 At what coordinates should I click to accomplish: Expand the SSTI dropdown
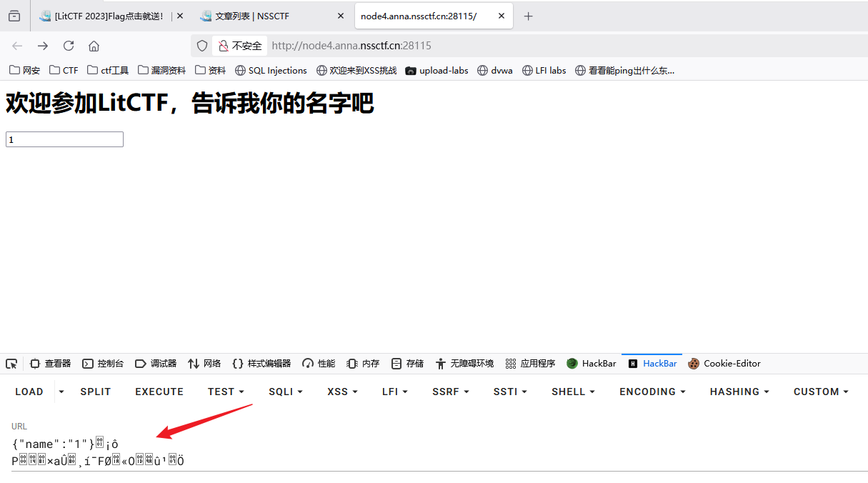pyautogui.click(x=509, y=392)
